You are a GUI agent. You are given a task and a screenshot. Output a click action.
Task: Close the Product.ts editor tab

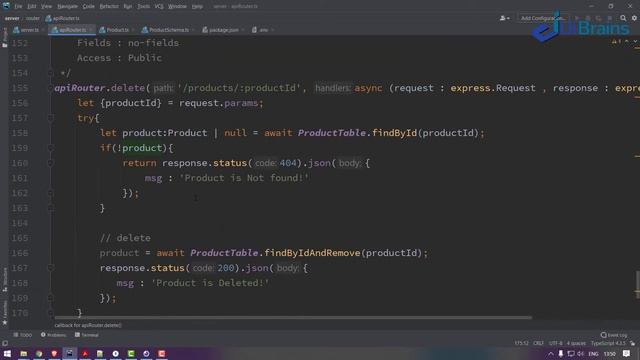point(133,30)
